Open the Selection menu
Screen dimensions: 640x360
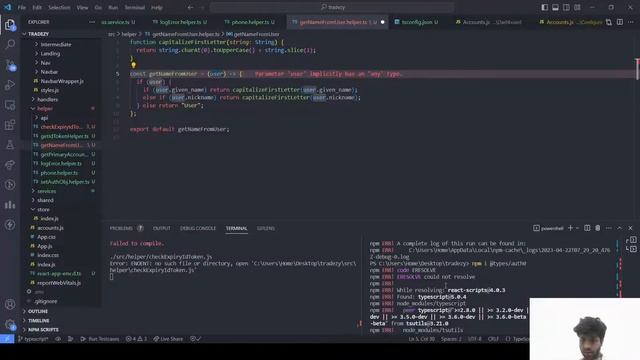(59, 7)
